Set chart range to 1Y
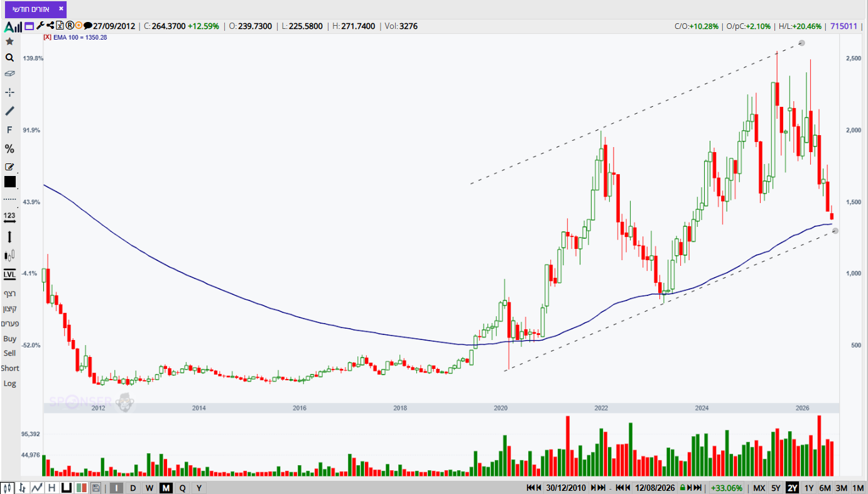 click(809, 488)
